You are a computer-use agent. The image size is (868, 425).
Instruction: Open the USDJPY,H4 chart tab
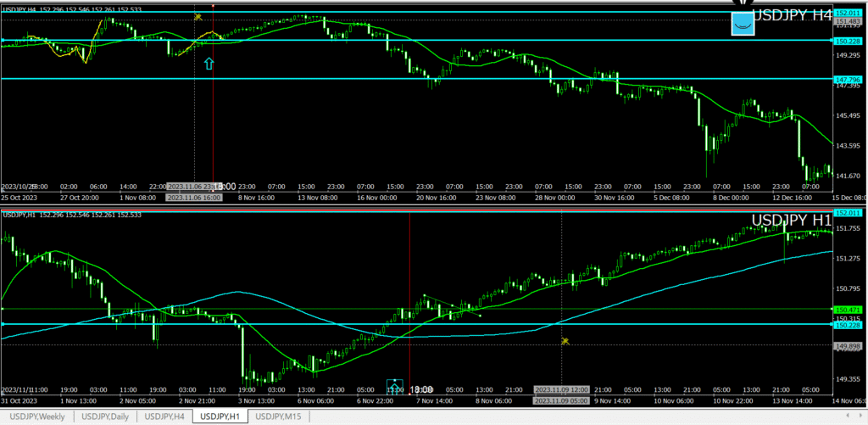tap(165, 417)
